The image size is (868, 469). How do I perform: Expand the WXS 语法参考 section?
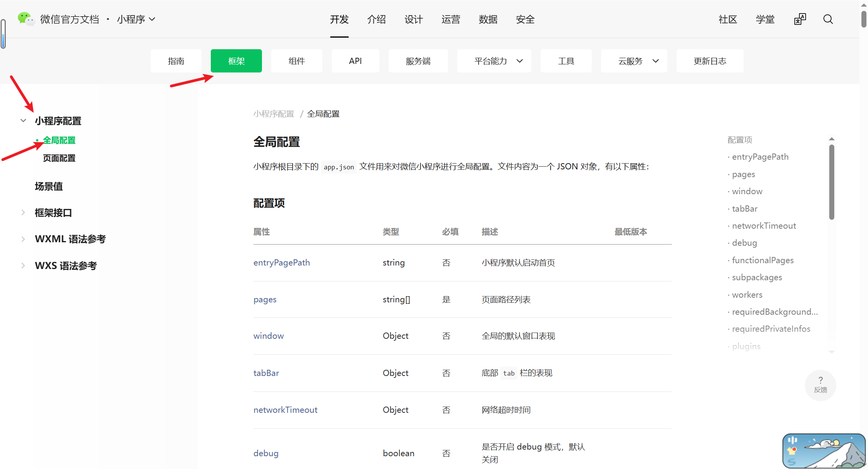[x=23, y=266]
